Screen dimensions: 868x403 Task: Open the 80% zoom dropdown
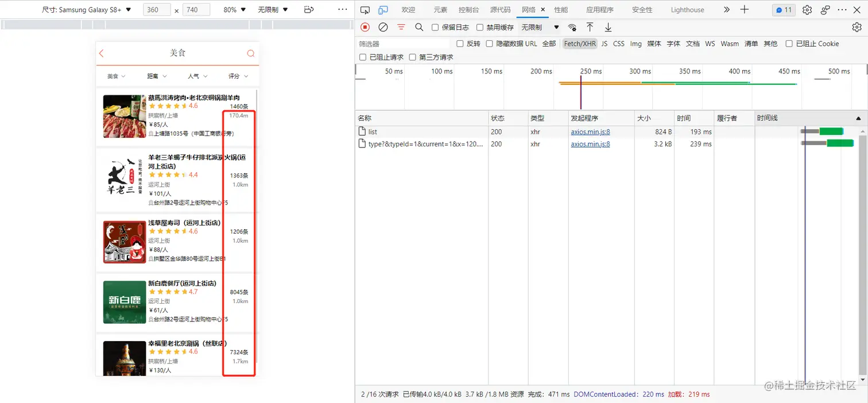coord(235,10)
